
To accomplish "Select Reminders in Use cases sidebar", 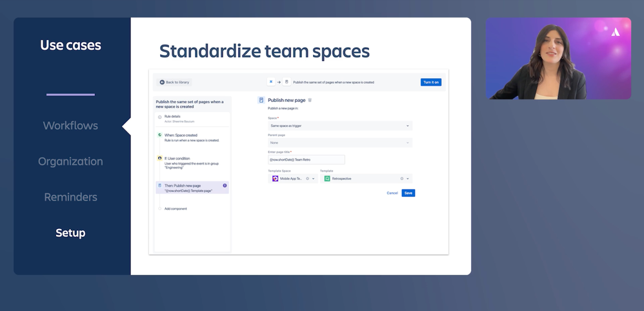I will tap(70, 197).
